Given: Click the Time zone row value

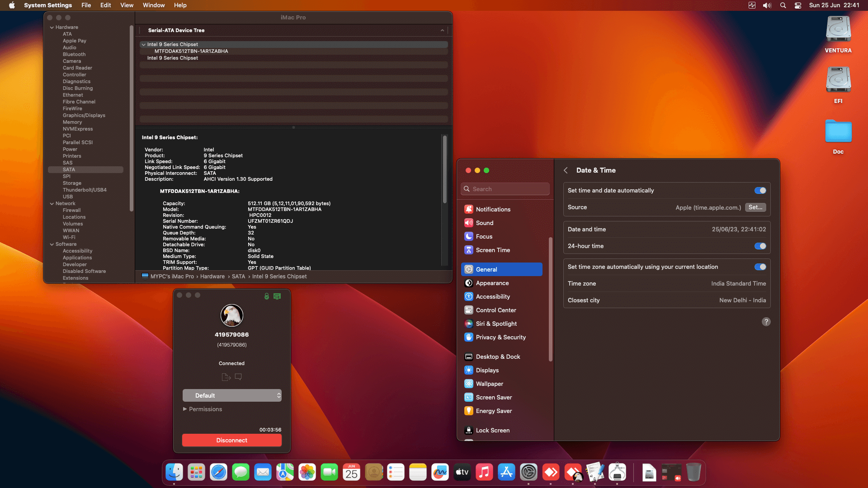Looking at the screenshot, I should [x=739, y=284].
